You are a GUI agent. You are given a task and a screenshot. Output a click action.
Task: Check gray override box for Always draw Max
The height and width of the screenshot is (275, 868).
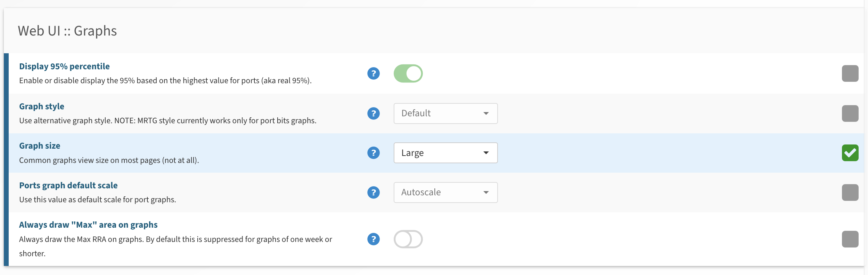[x=850, y=239]
